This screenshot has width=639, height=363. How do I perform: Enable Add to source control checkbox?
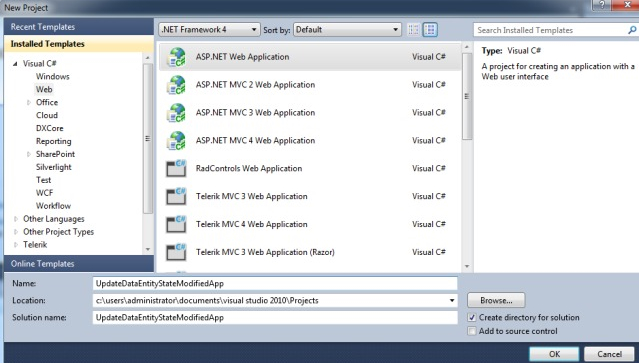(x=472, y=331)
